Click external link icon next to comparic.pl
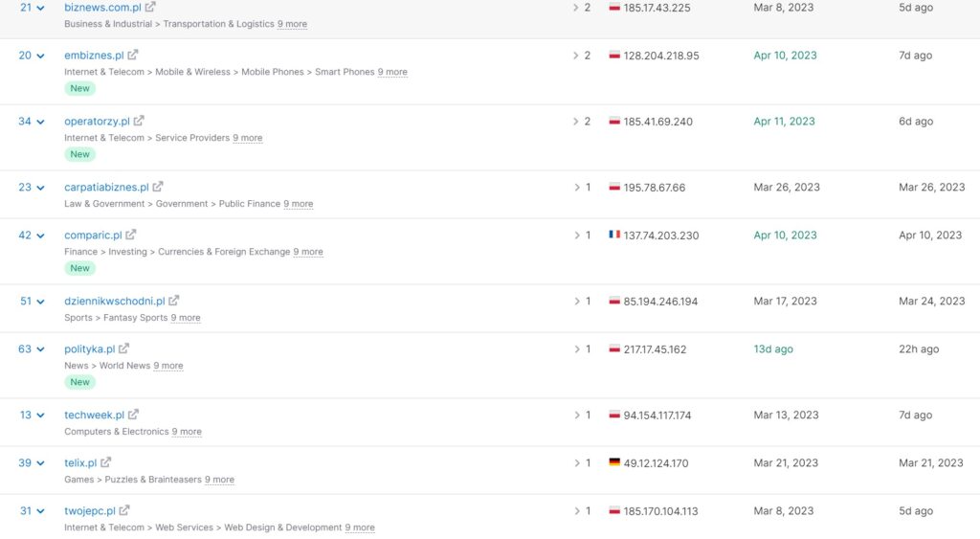The image size is (980, 539). (x=130, y=235)
